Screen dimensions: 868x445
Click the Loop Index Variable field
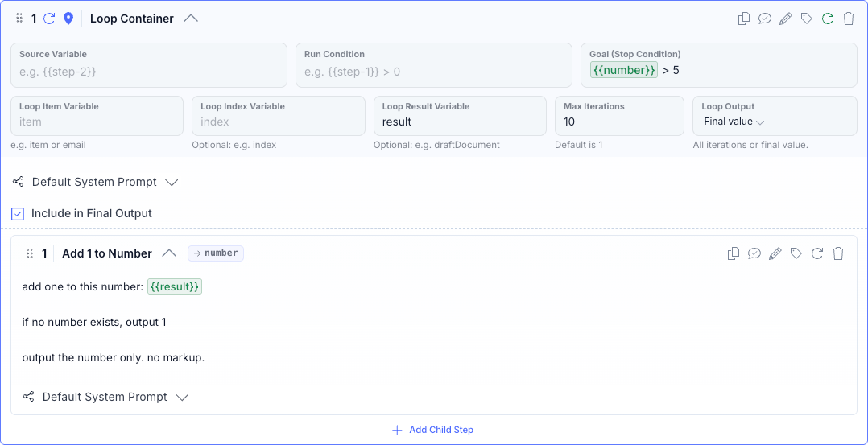pos(279,116)
